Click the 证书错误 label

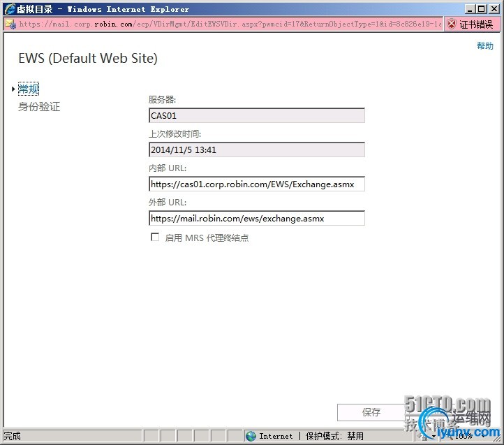point(476,24)
